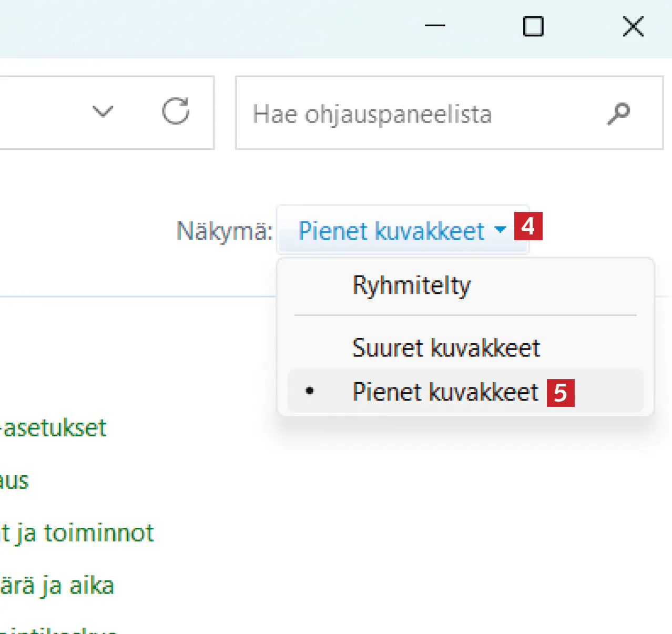This screenshot has width=672, height=634.
Task: Close the Control Panel window
Action: (633, 26)
